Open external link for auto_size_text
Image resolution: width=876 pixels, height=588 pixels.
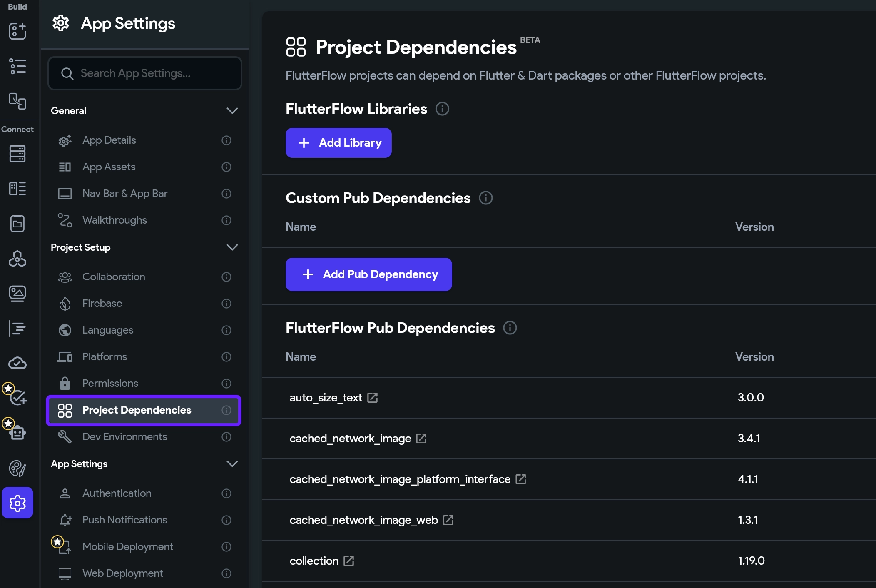click(x=373, y=398)
